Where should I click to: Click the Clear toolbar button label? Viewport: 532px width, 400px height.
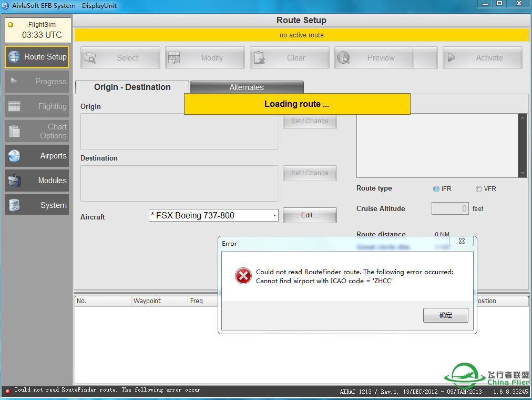point(296,58)
